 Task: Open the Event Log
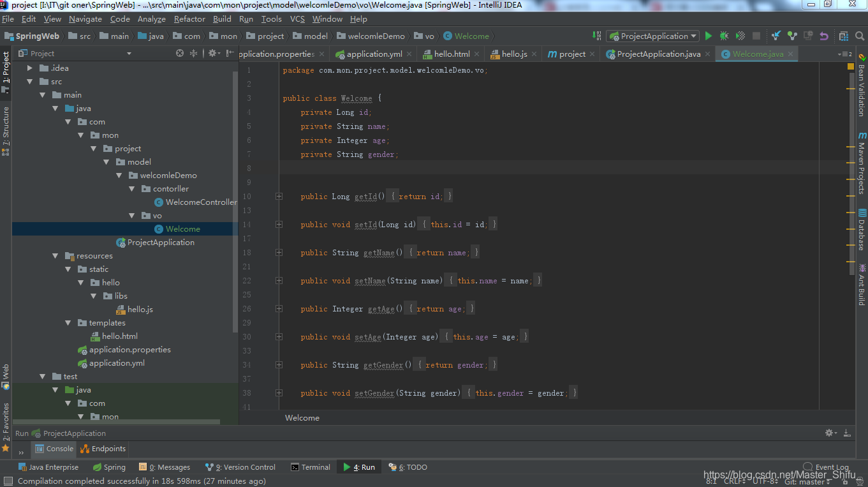[x=826, y=467]
